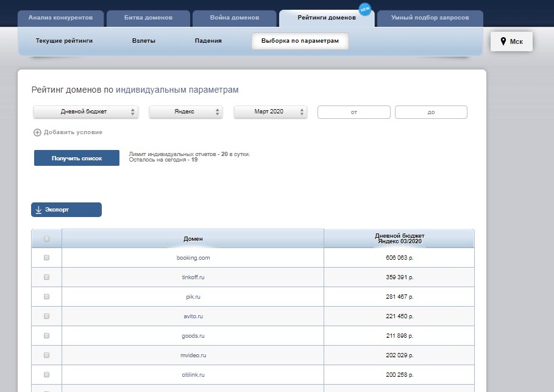
Task: Click the budget value 202 029 р.
Action: [400, 355]
